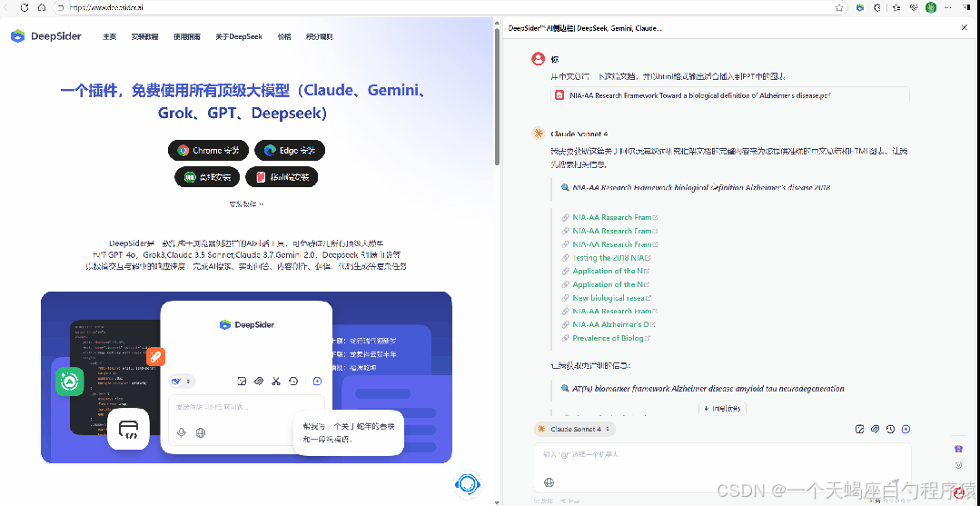Click the Edge 安装 button
Screen dimensions: 980x506
pos(290,150)
